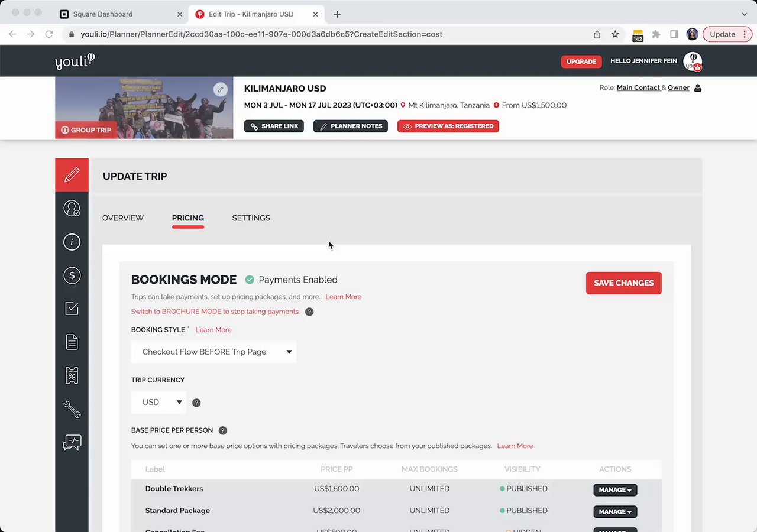Reload the page

(x=49, y=34)
